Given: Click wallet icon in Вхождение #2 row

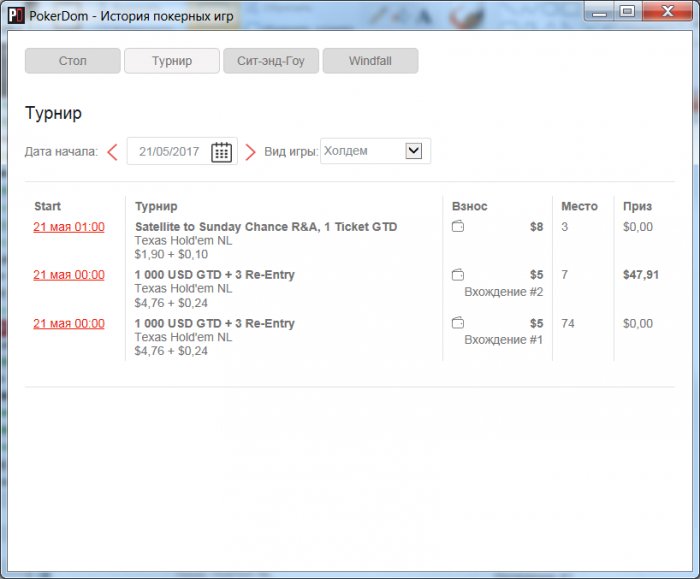Looking at the screenshot, I should click(458, 275).
